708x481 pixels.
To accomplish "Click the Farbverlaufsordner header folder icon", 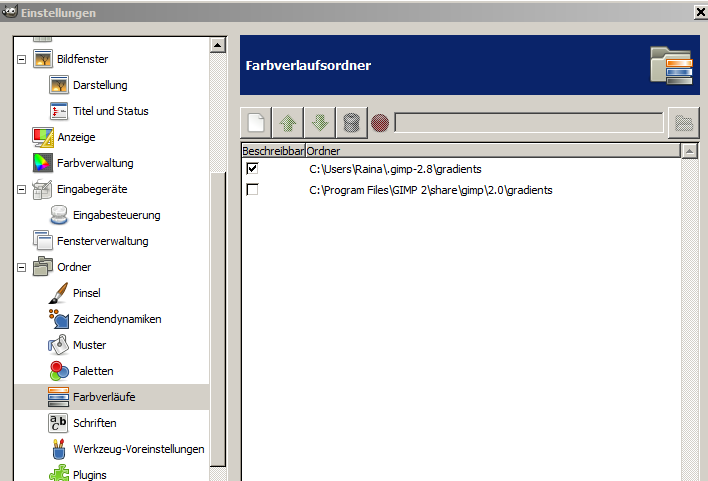I will point(671,65).
